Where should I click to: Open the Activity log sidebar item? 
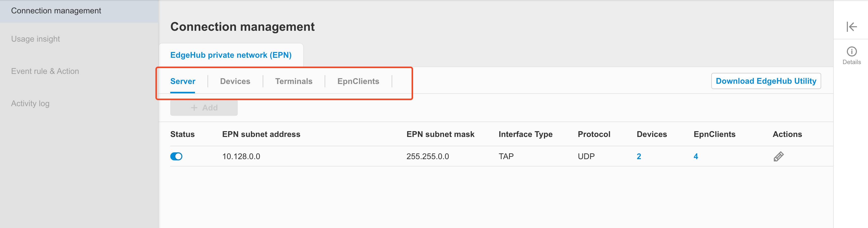click(x=30, y=104)
